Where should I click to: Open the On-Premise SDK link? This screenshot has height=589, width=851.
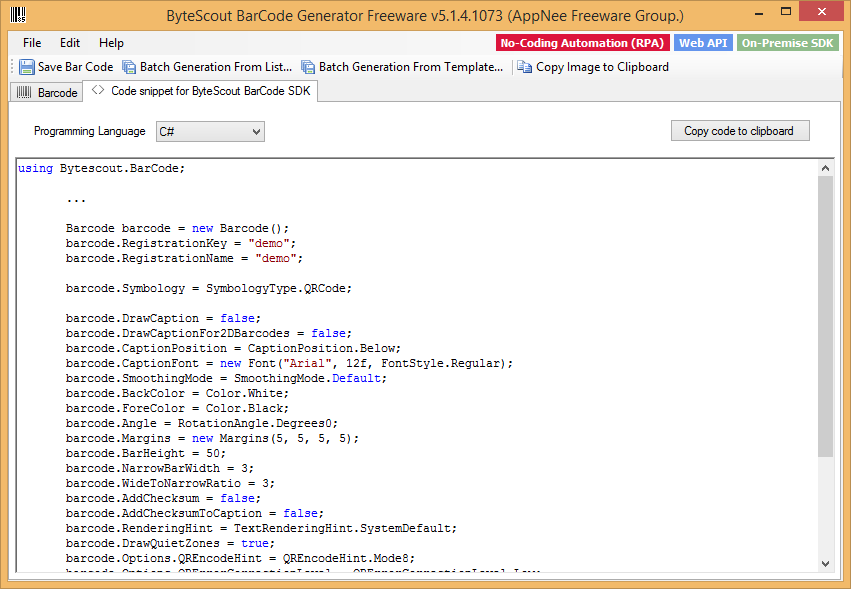point(788,43)
